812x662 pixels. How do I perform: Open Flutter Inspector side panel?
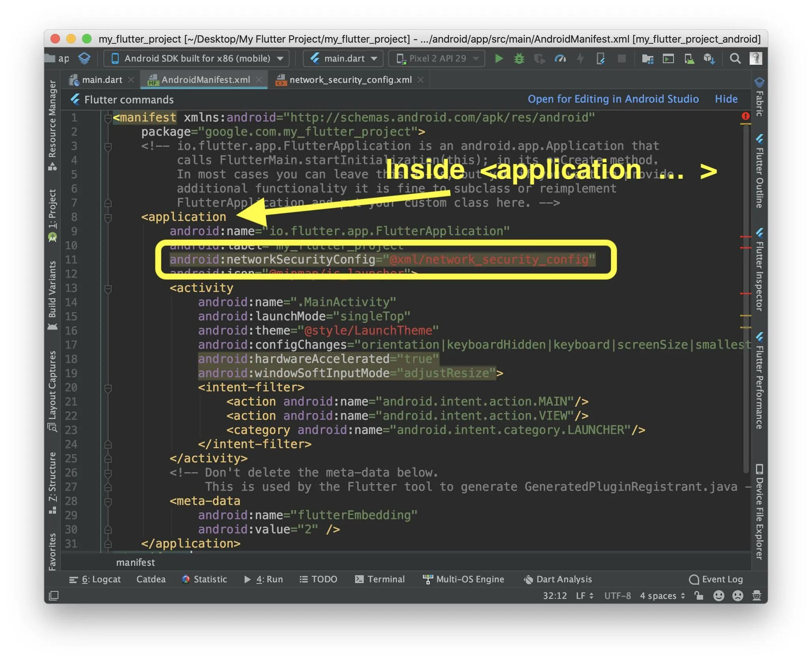click(759, 270)
